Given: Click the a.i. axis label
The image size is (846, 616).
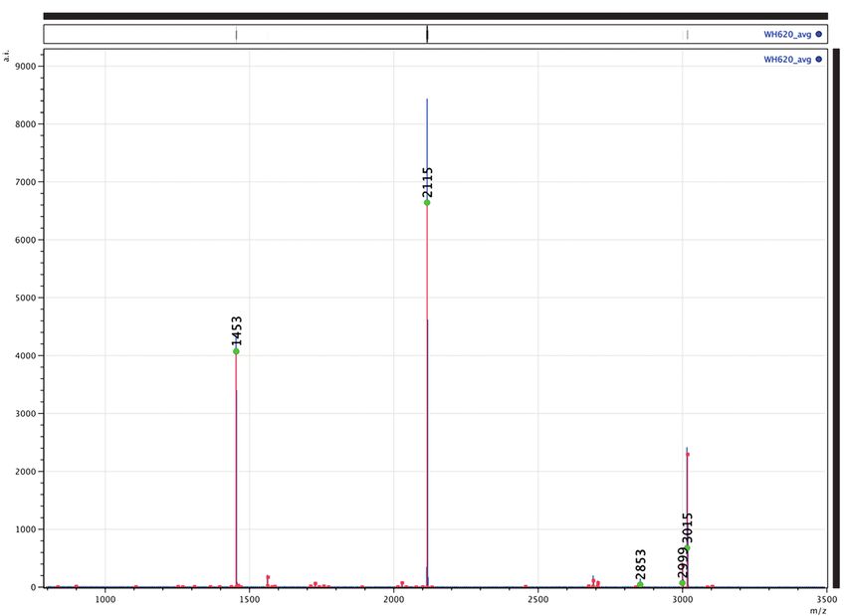Looking at the screenshot, I should coord(7,55).
